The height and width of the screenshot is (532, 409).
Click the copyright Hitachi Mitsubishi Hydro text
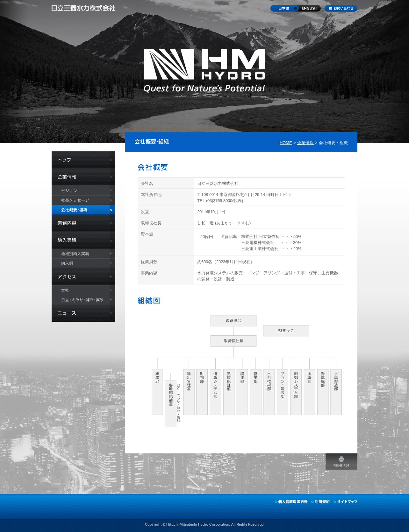pyautogui.click(x=204, y=524)
